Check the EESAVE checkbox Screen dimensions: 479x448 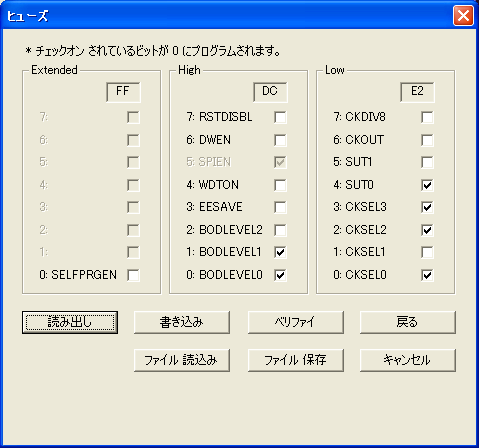point(280,207)
